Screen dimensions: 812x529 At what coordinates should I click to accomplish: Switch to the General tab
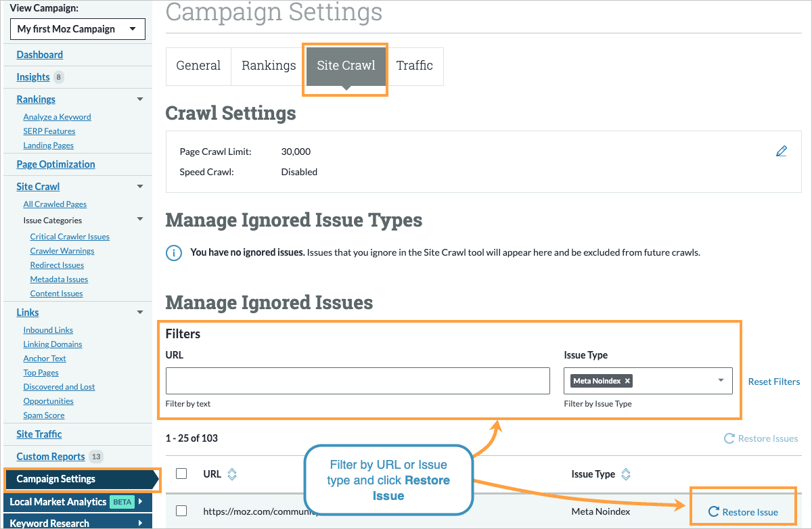pos(198,66)
